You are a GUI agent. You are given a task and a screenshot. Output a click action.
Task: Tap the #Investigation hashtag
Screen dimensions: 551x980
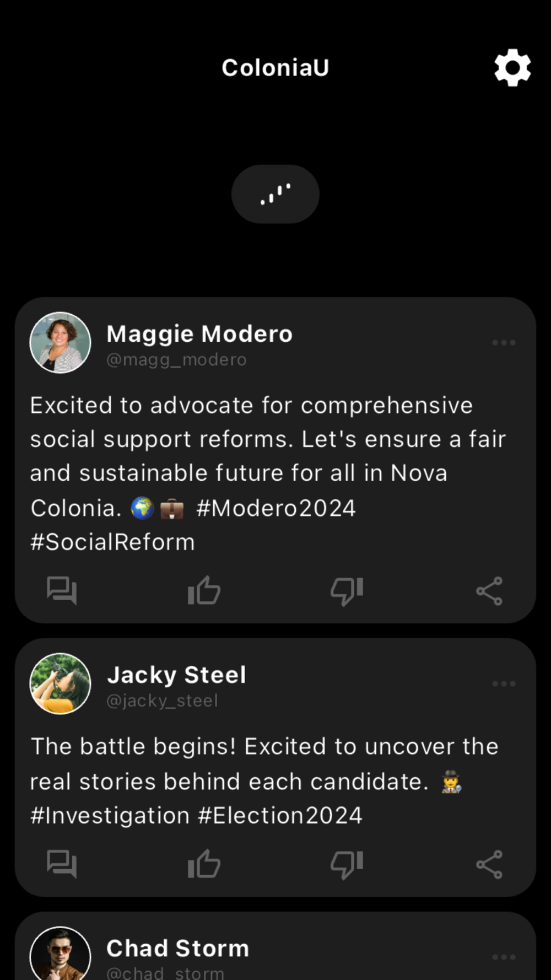pos(110,816)
